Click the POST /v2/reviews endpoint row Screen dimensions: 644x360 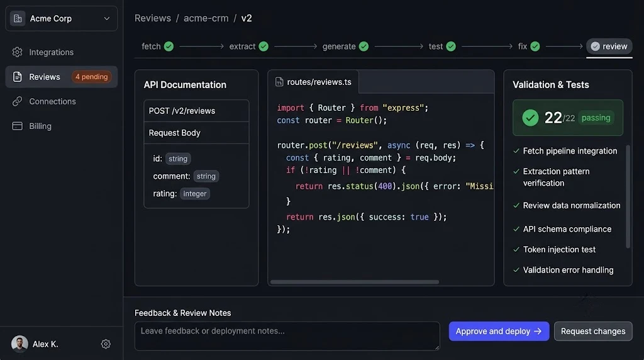click(x=196, y=111)
